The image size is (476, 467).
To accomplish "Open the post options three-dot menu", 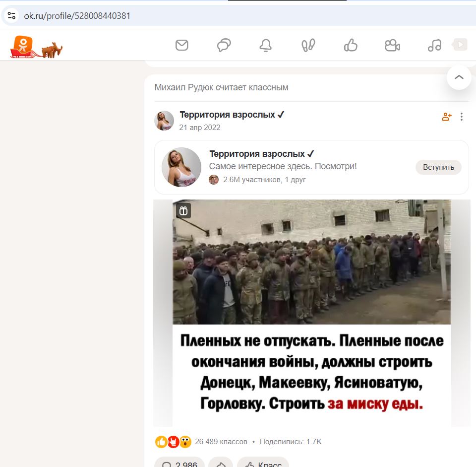I will [x=462, y=117].
